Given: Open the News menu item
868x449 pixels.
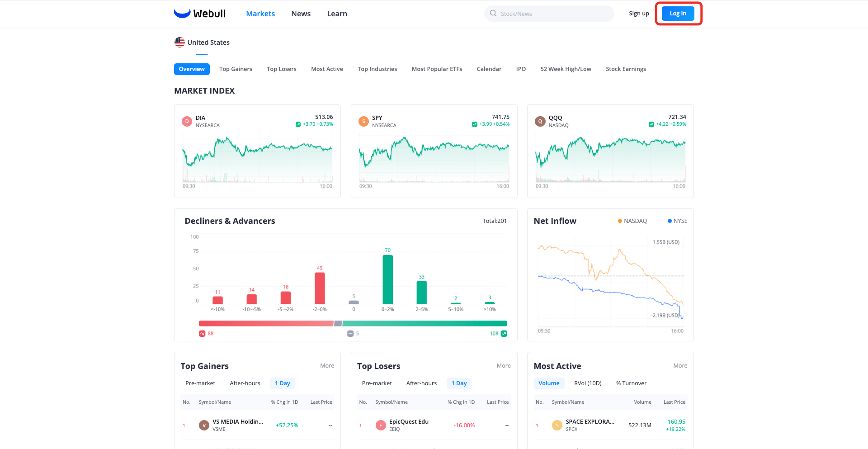Looking at the screenshot, I should click(301, 14).
